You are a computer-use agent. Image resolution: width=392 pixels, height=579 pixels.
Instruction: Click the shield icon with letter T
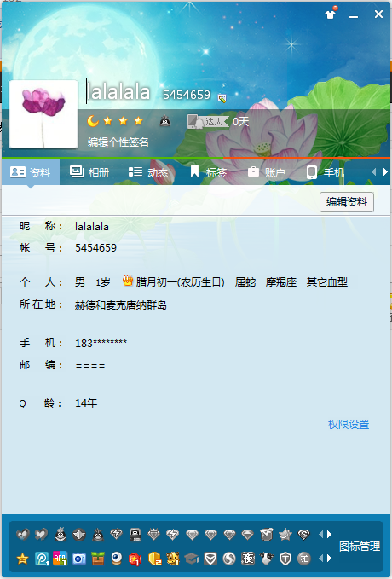pyautogui.click(x=285, y=559)
